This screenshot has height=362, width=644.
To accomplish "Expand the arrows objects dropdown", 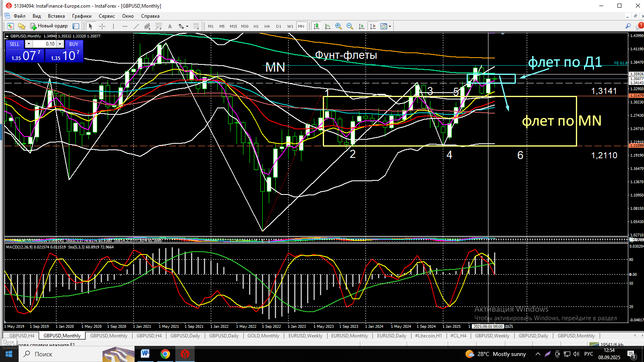I will click(187, 26).
